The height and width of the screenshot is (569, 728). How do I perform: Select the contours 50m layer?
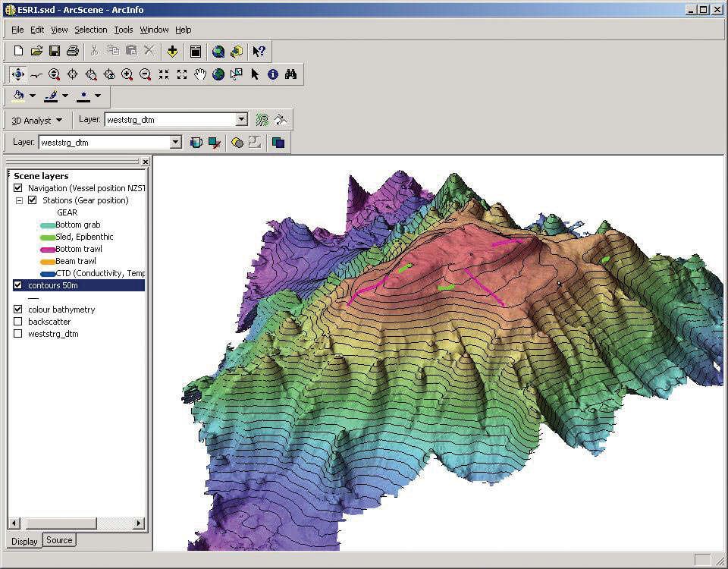click(53, 285)
